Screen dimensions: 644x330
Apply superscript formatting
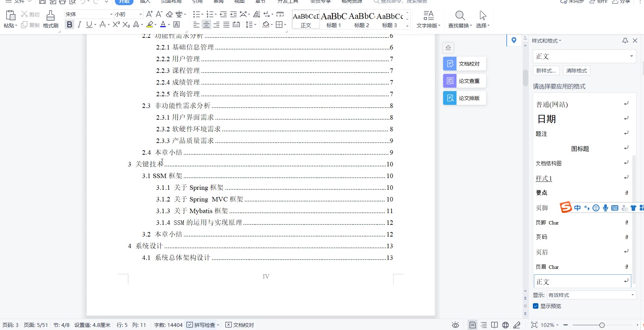coord(116,25)
